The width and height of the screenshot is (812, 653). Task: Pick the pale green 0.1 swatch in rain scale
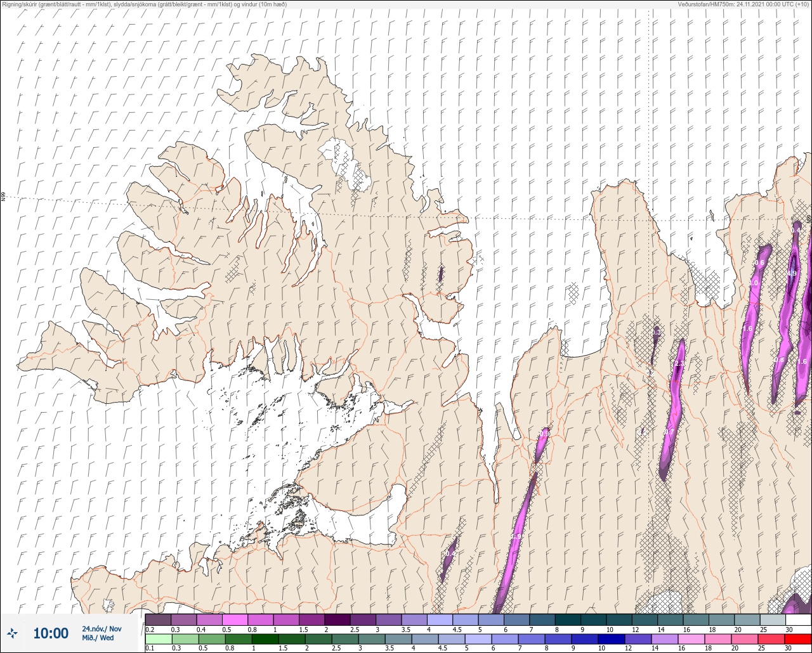159,638
